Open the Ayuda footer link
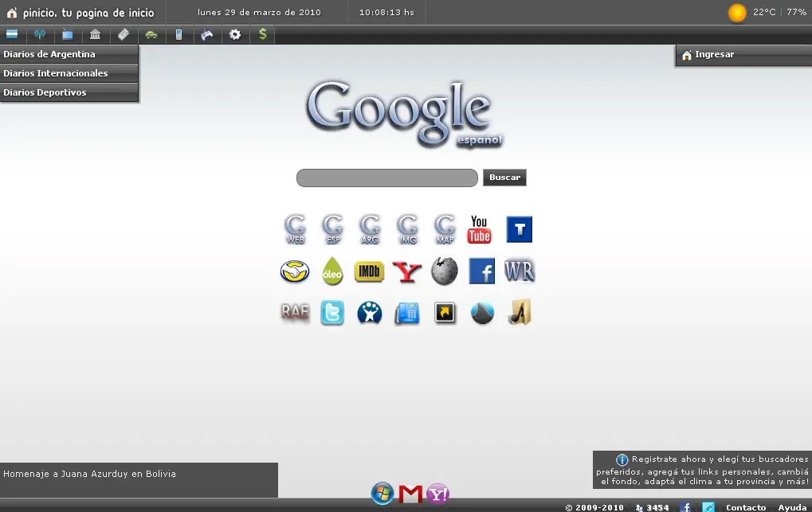812x512 pixels. point(792,508)
